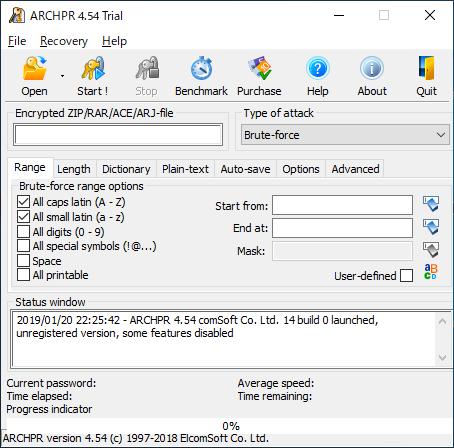Enable All digits (0 - 9)
Image resolution: width=454 pixels, height=448 pixels.
click(23, 231)
